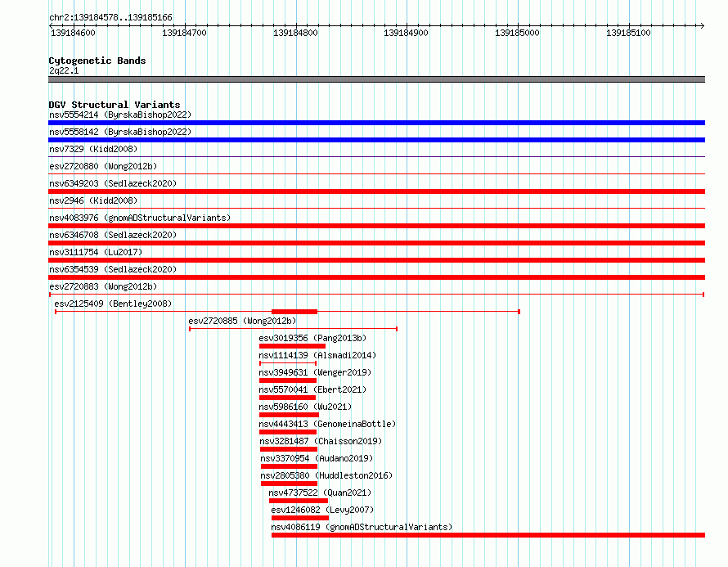Click the red bar under nsv3111754
The width and height of the screenshot is (728, 567).
click(376, 260)
